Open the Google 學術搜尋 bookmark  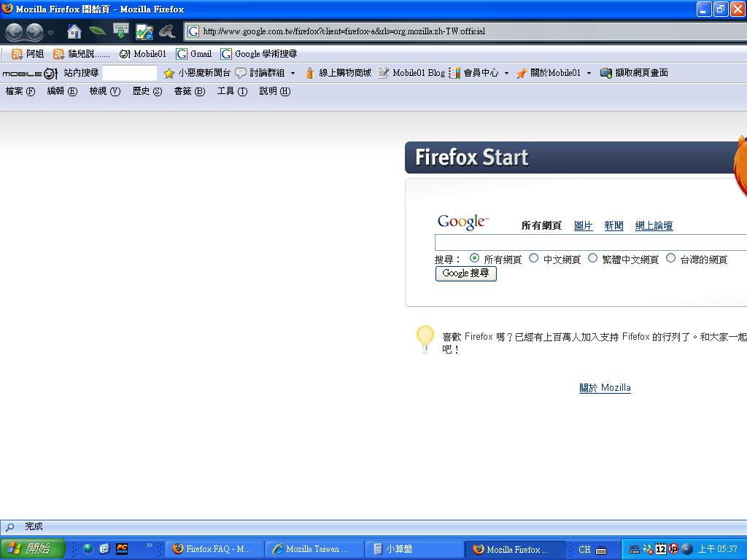(x=259, y=54)
